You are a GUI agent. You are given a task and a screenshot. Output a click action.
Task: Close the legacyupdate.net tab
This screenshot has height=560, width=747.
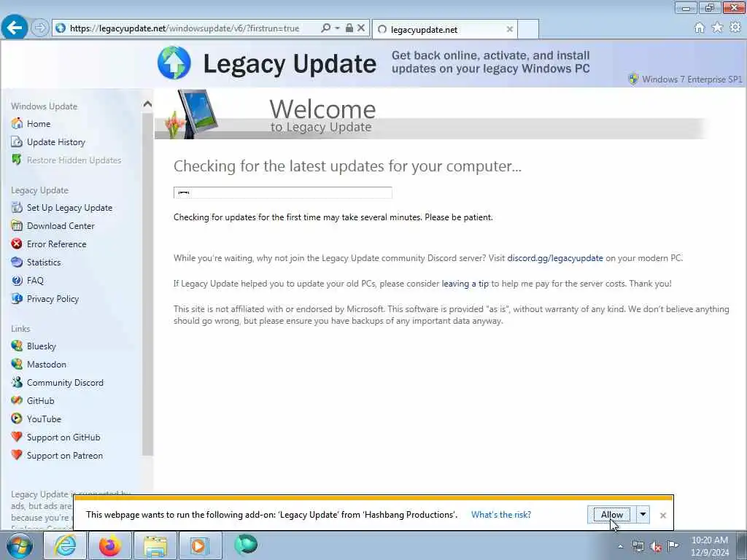pos(510,29)
